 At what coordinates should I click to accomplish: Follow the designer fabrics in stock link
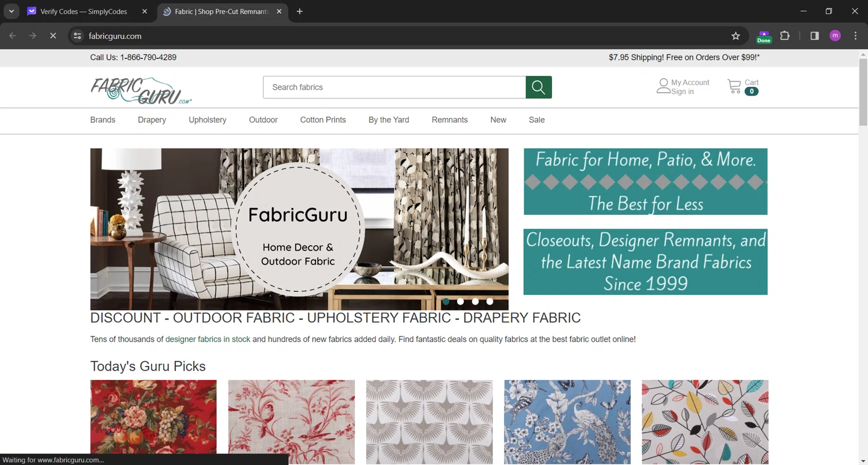pos(208,339)
